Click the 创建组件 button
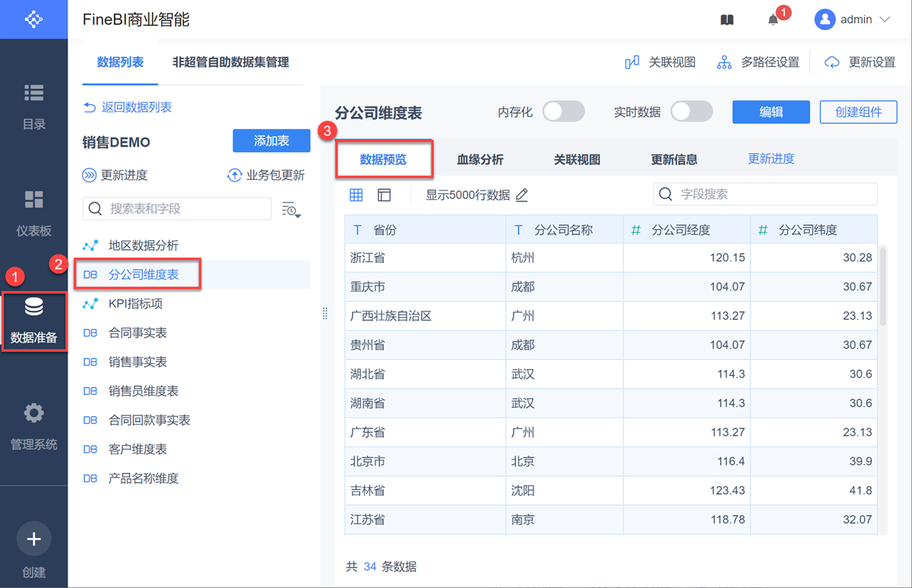The height and width of the screenshot is (588, 912). (x=859, y=112)
